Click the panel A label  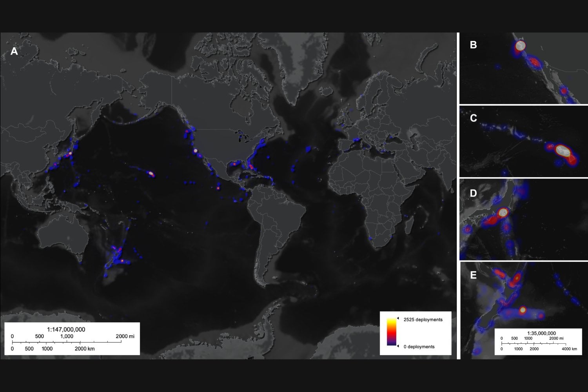pyautogui.click(x=14, y=51)
